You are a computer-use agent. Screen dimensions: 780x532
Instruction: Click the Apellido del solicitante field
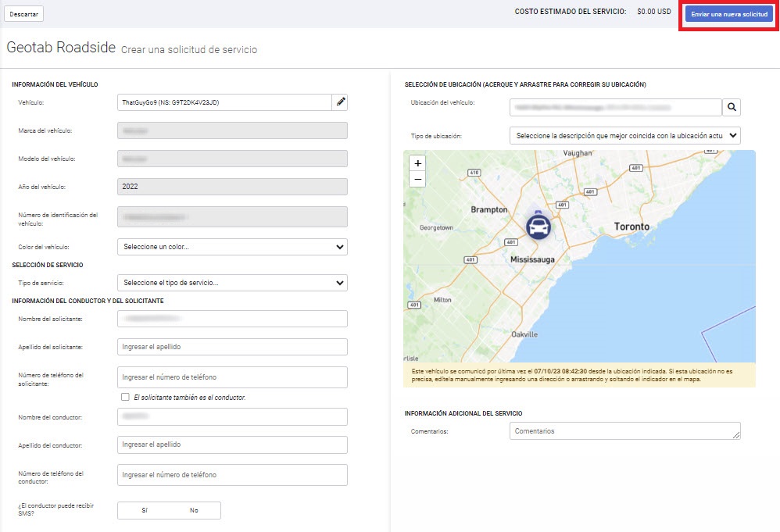click(232, 347)
